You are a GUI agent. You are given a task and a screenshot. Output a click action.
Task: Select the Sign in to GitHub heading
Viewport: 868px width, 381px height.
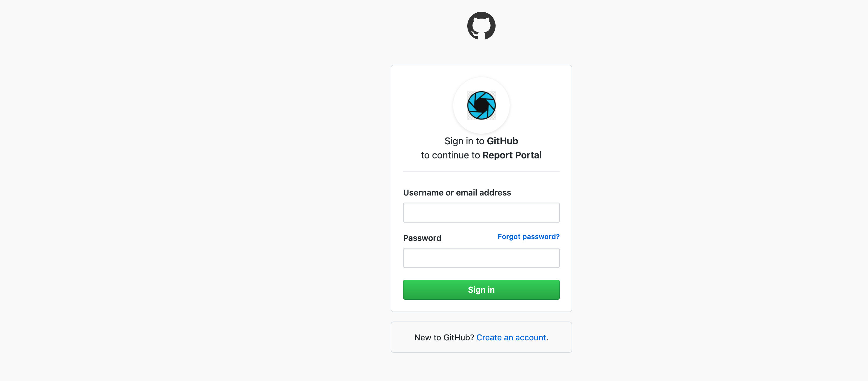point(481,141)
